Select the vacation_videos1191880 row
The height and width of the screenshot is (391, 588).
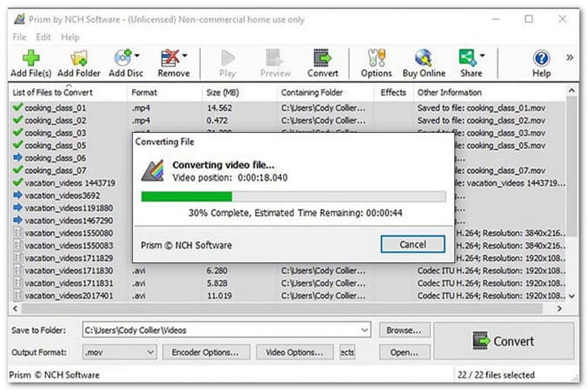pyautogui.click(x=69, y=208)
